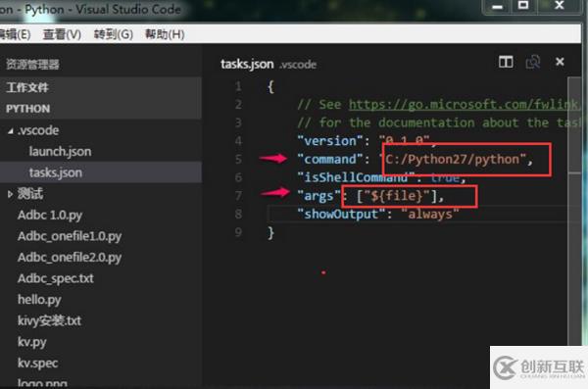Click the "showOutput" key on line 8
Viewport: 588px width, 389px height.
coord(341,214)
